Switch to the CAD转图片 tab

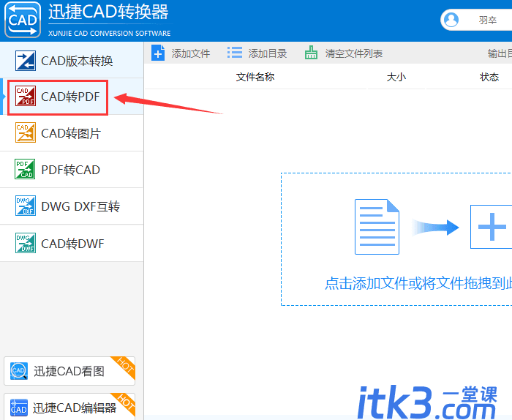point(72,133)
